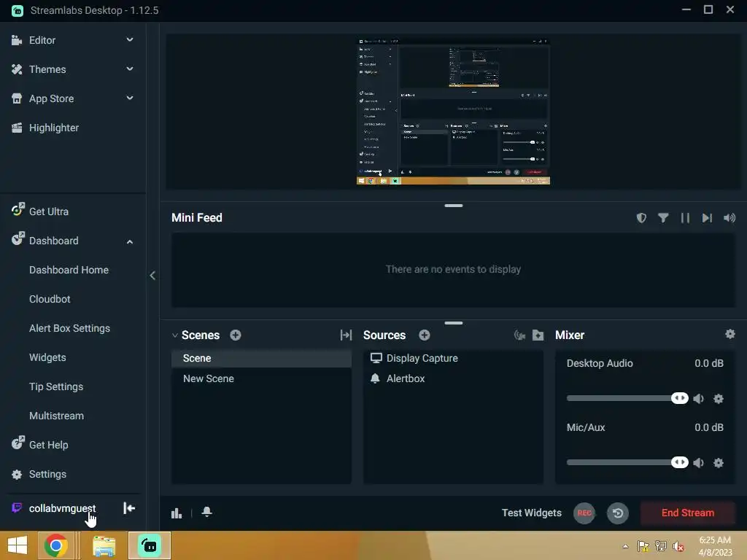
Task: Open scene transitions icon
Action: (346, 335)
